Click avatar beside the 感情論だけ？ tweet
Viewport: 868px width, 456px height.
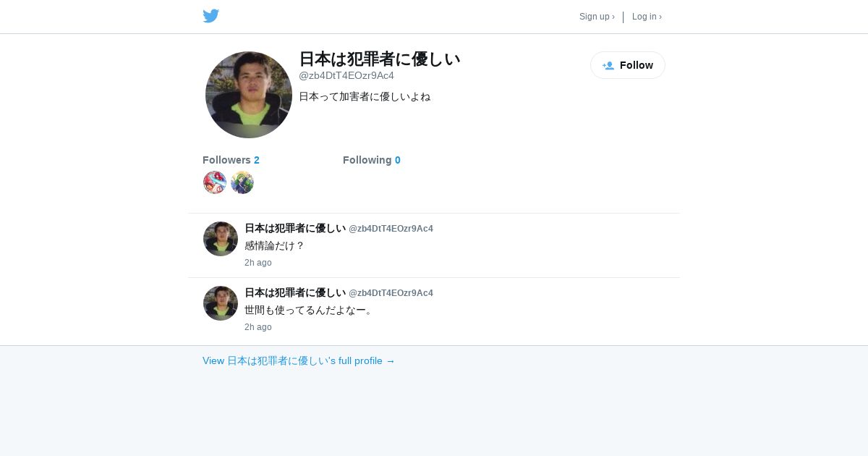[x=221, y=239]
